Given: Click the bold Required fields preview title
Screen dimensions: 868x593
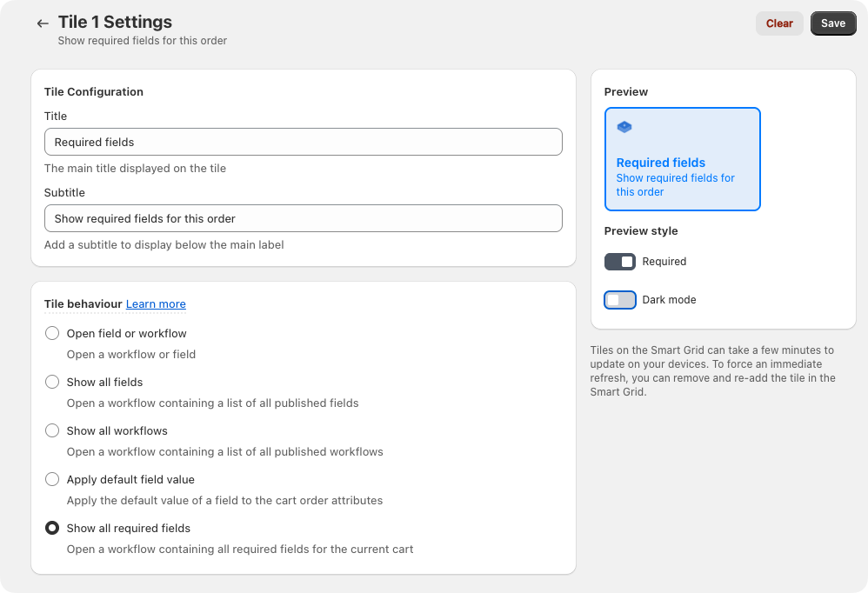Looking at the screenshot, I should tap(660, 163).
